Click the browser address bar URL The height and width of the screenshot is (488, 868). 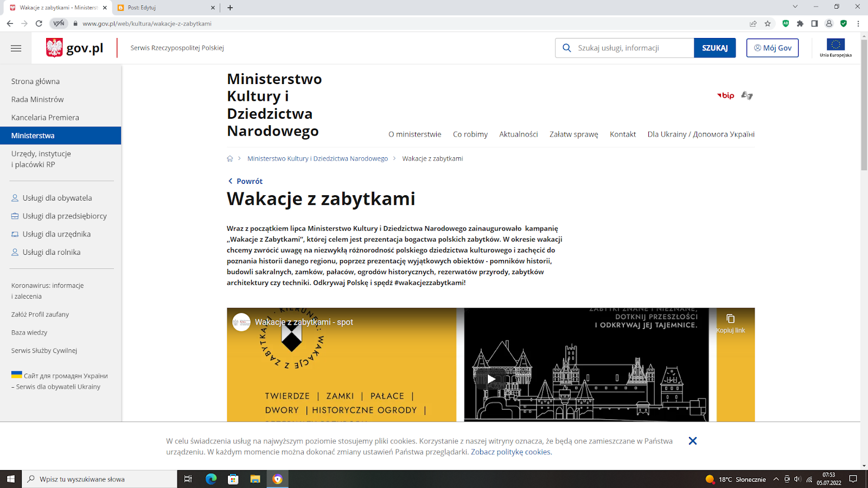147,23
